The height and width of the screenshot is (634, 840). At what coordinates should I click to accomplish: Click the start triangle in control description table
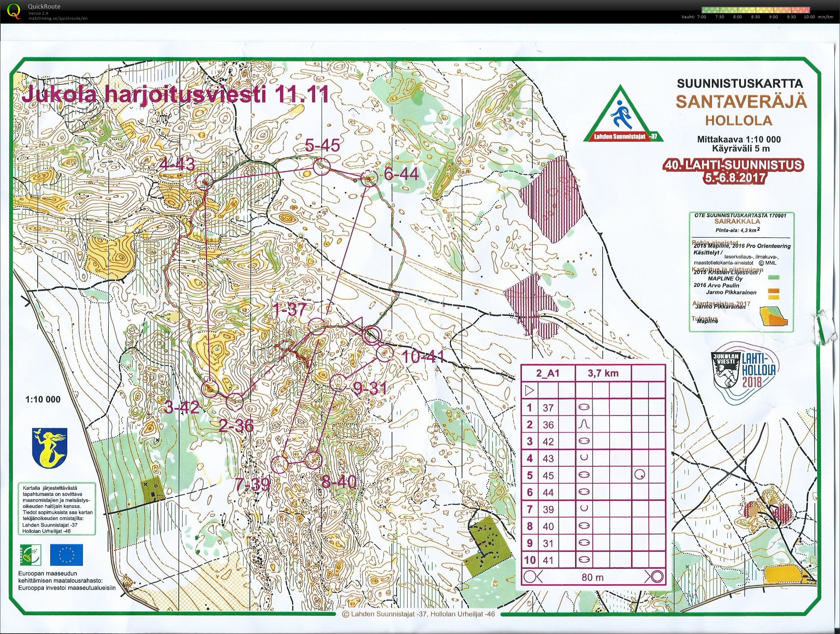click(529, 390)
